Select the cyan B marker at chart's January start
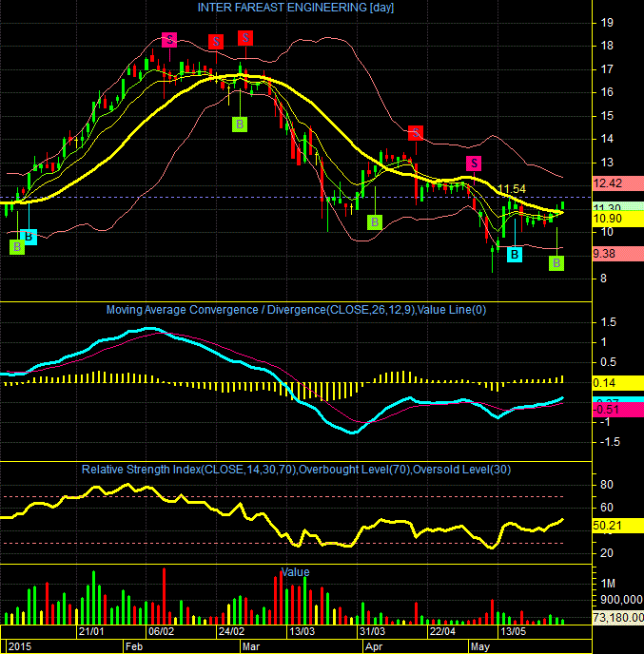The width and height of the screenshot is (644, 654). click(29, 237)
